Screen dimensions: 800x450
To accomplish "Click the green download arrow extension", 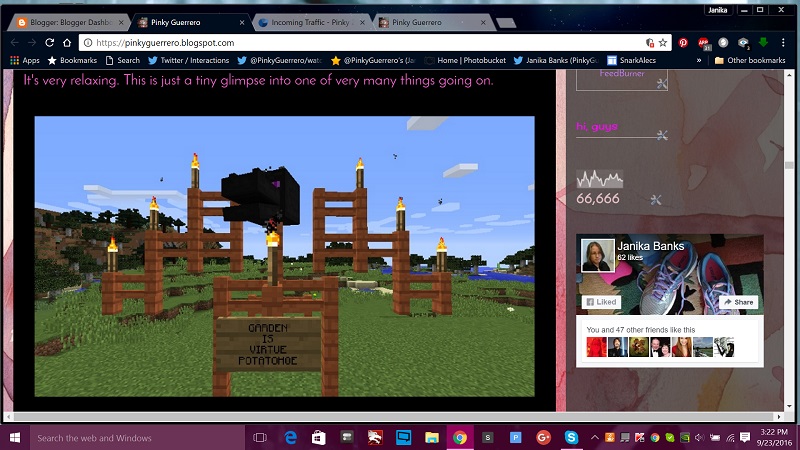I will (x=763, y=42).
